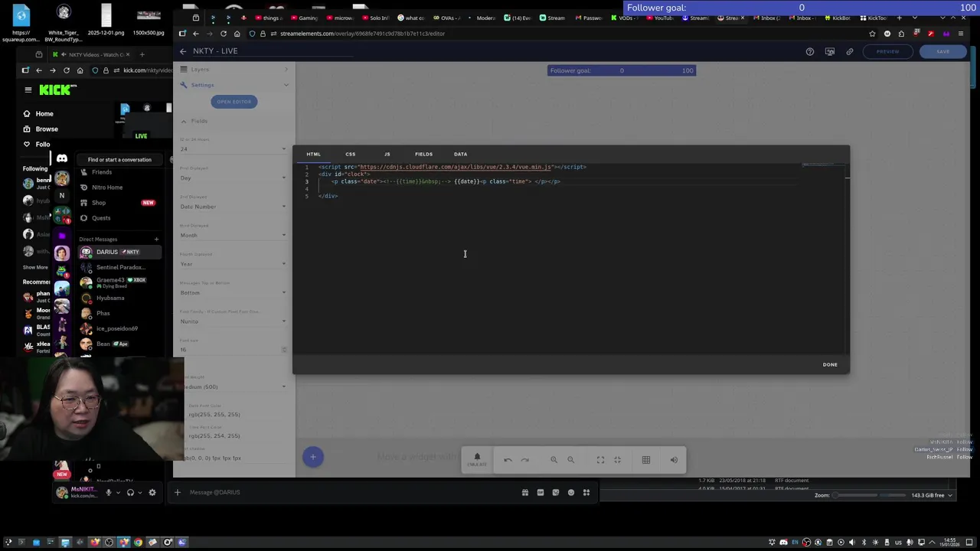980x551 pixels.
Task: Click the Direct Messages plus icon
Action: [156, 240]
